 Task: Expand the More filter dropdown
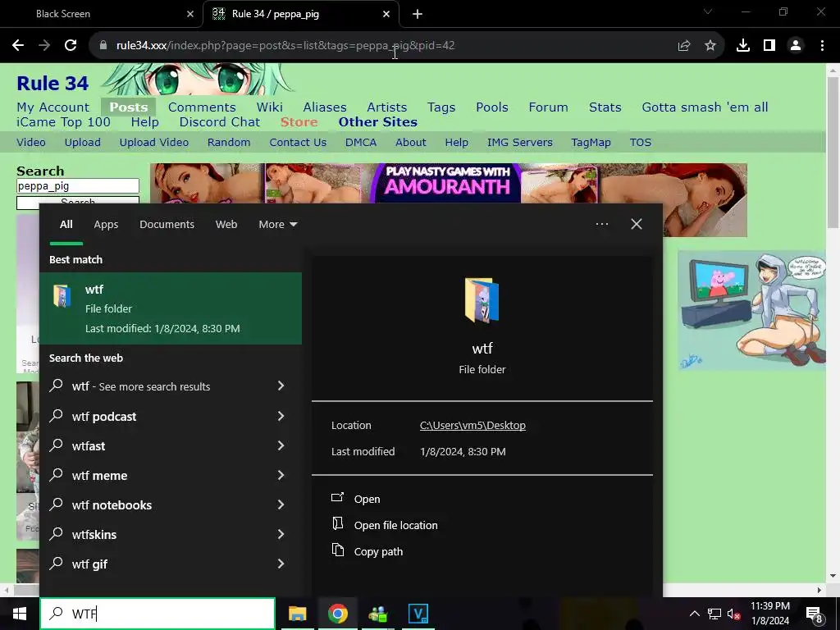pyautogui.click(x=277, y=225)
